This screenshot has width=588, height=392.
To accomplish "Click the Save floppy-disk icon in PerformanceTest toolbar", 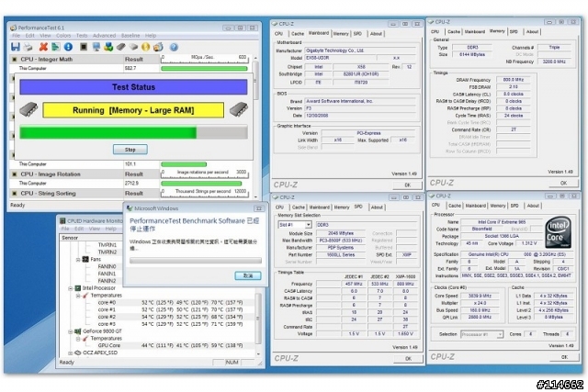I will pyautogui.click(x=16, y=47).
